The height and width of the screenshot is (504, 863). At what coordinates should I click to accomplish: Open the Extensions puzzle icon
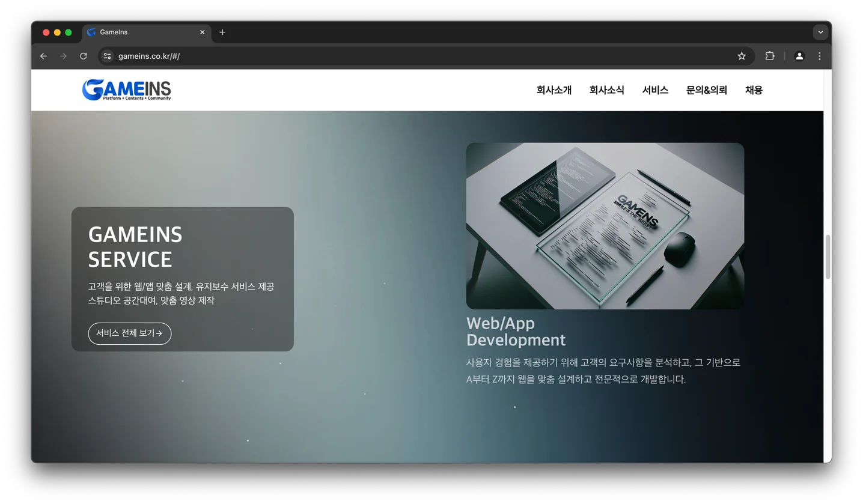pyautogui.click(x=770, y=56)
